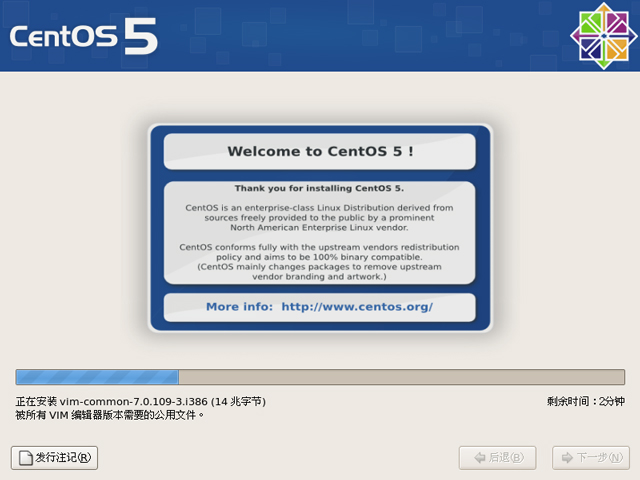This screenshot has width=640, height=480.
Task: Click the remaining time text 剩余时间：2分钟
Action: coord(586,401)
